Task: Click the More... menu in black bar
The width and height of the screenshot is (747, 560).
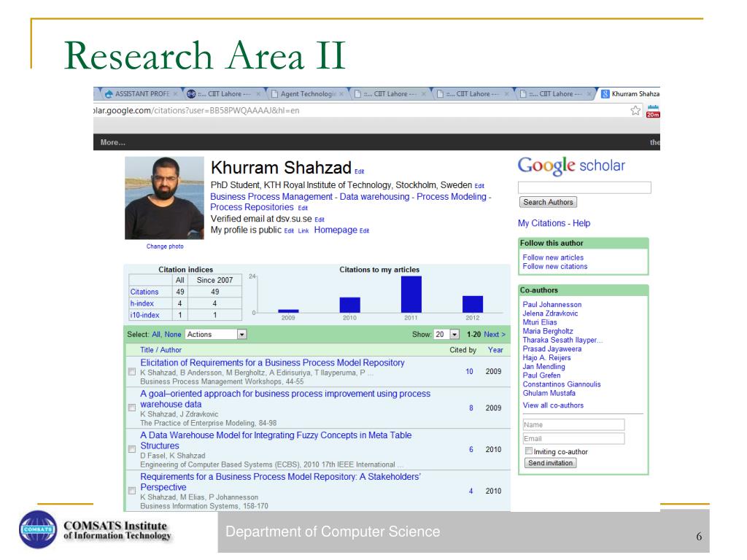Action: pos(113,142)
